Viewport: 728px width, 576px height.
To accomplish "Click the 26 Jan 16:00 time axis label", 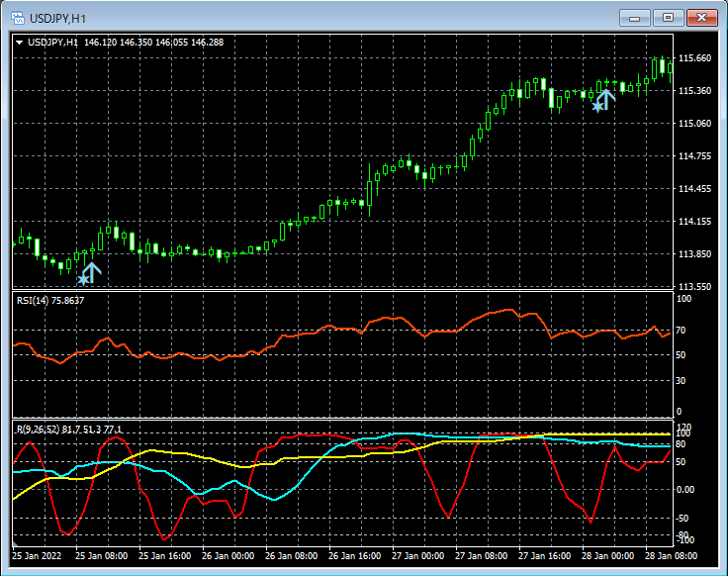I will pyautogui.click(x=353, y=556).
